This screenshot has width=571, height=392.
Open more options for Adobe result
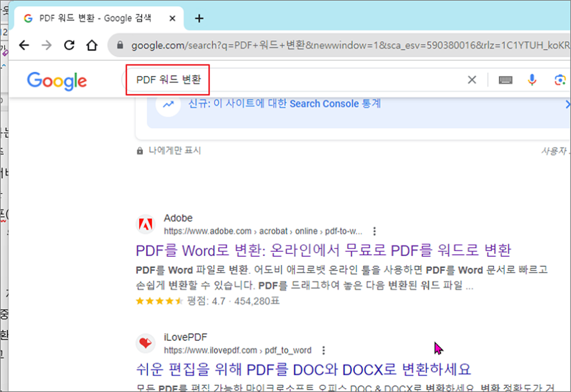pos(375,231)
